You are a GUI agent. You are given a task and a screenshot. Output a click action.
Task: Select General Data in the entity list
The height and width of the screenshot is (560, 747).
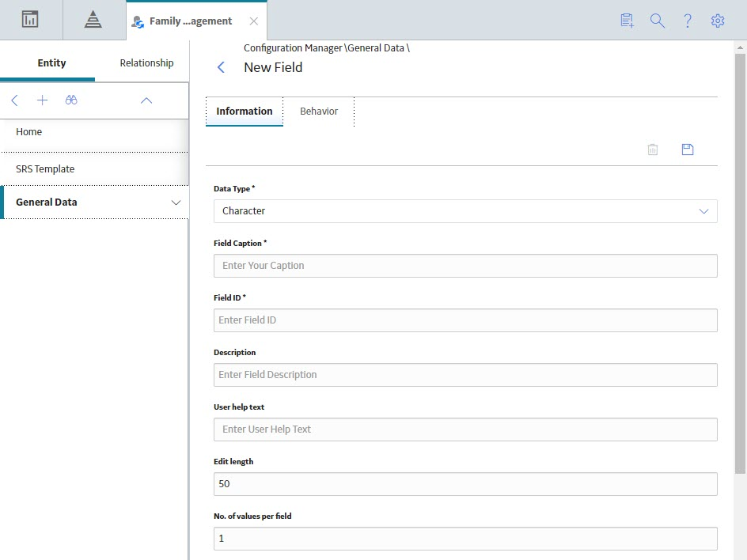94,202
